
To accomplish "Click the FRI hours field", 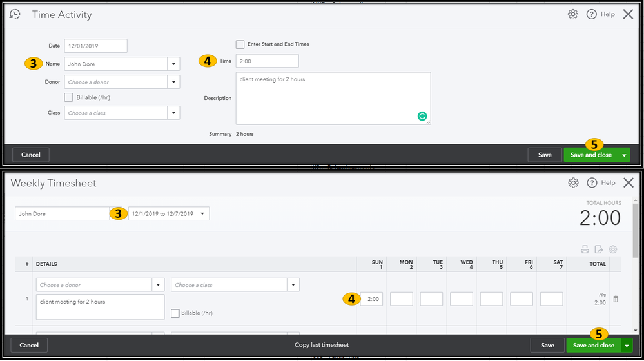I will pos(522,299).
